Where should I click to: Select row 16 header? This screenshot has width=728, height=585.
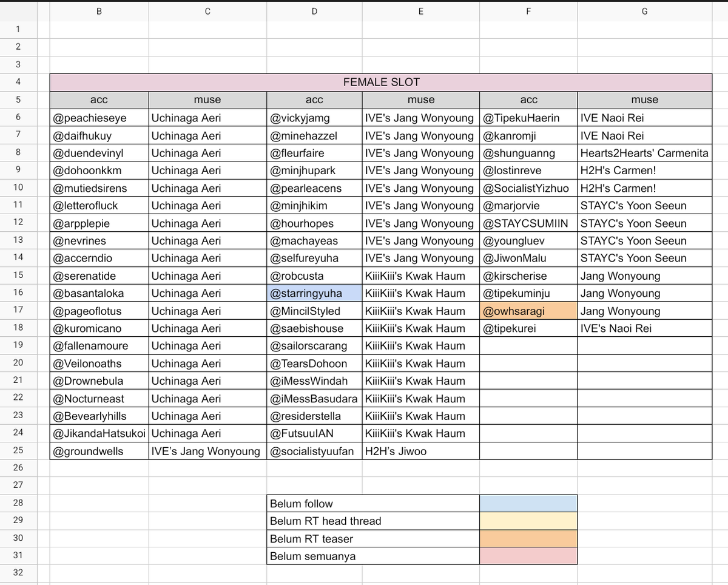18,293
